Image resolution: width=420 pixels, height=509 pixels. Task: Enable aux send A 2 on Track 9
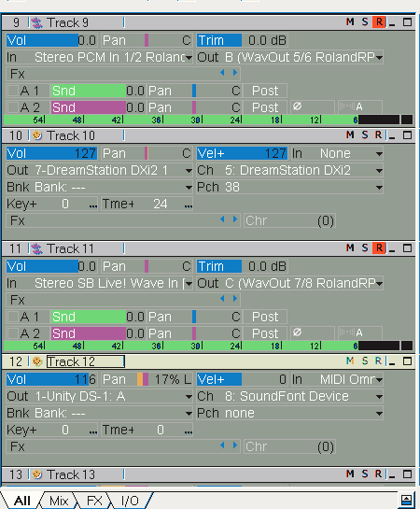point(13,106)
